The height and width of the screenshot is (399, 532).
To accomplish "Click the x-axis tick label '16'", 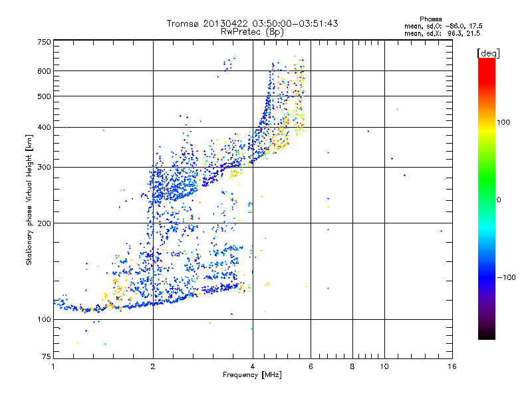I will 452,366.
